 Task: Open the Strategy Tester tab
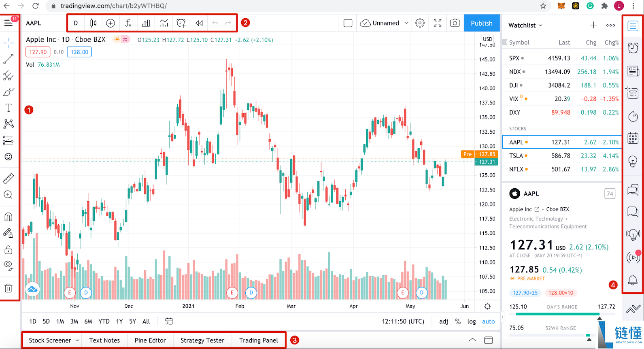202,340
